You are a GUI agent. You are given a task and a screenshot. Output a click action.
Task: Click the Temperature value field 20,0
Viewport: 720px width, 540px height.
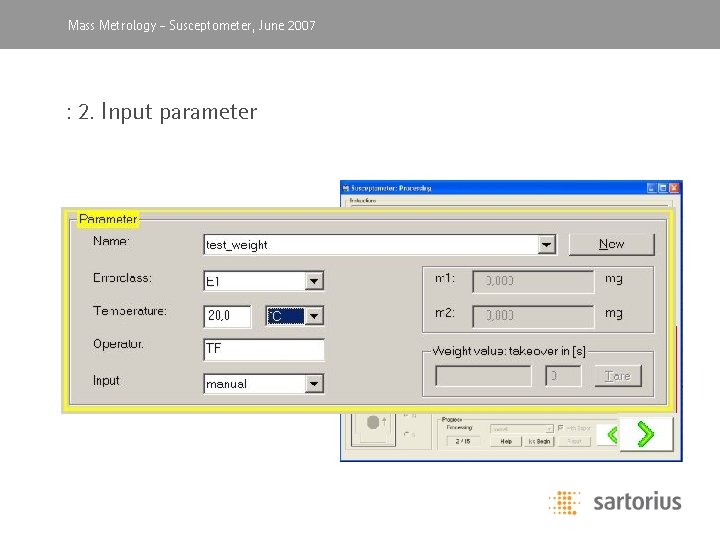click(x=227, y=316)
